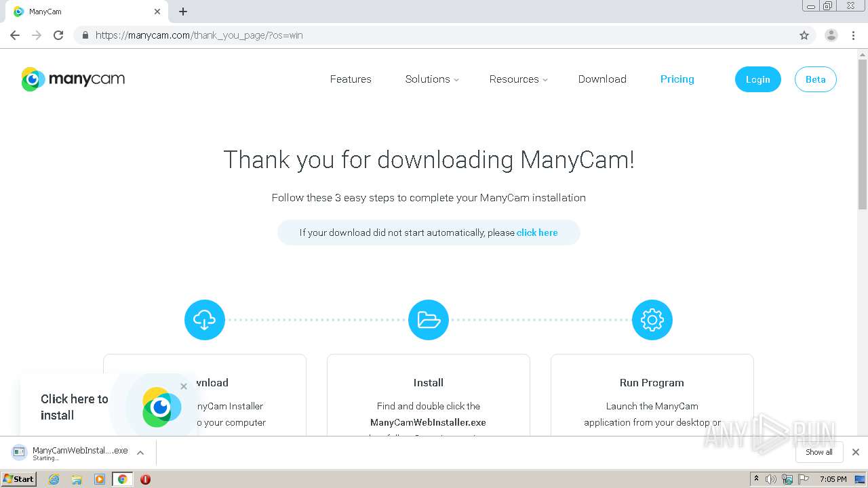Click the 'Thank you for downloading ManyCam!' heading
The image size is (868, 488).
pos(429,160)
